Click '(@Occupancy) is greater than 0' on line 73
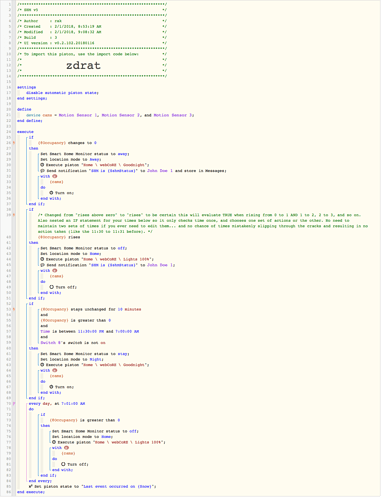The image size is (383, 499). pos(85,420)
